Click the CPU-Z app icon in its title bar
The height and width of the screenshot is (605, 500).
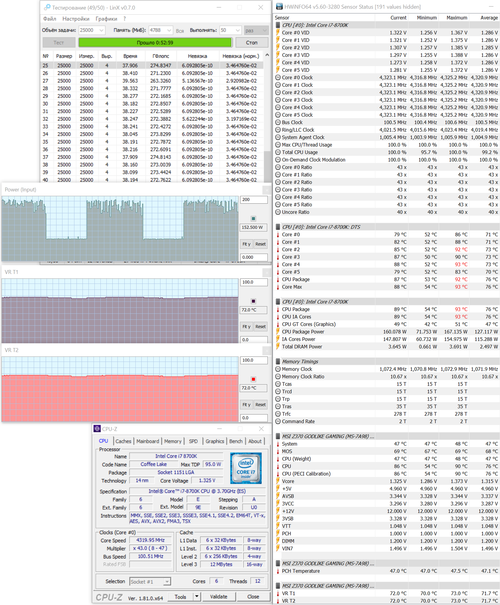click(x=97, y=429)
